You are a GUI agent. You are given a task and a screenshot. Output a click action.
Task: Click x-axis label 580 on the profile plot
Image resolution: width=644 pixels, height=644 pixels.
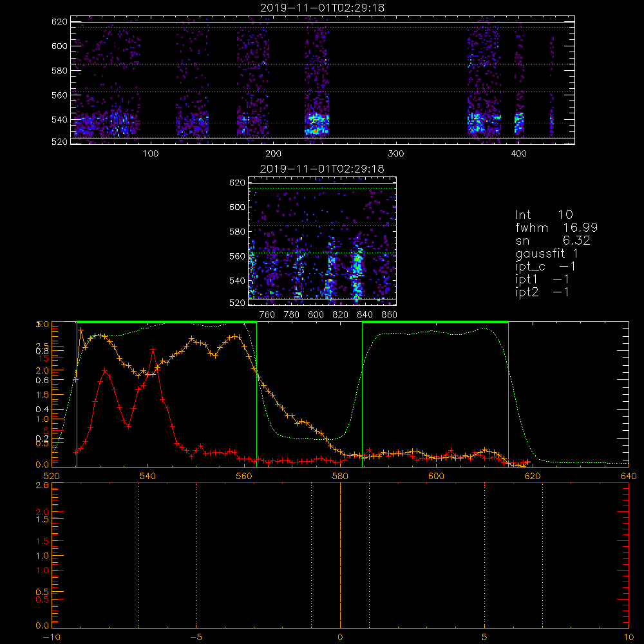(340, 477)
